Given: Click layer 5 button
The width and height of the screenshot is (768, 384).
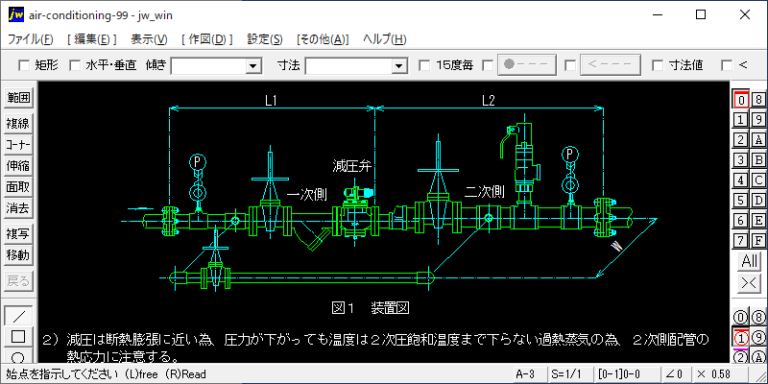Looking at the screenshot, I should 741,200.
